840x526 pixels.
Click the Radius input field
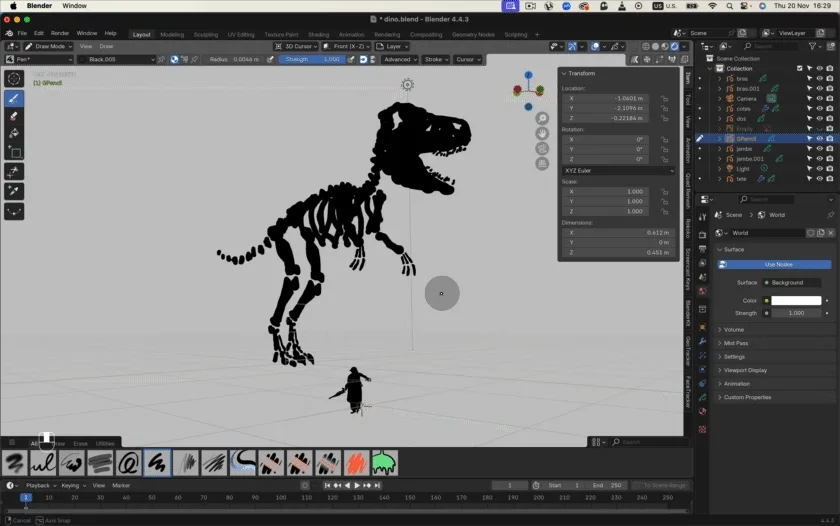tap(236, 59)
